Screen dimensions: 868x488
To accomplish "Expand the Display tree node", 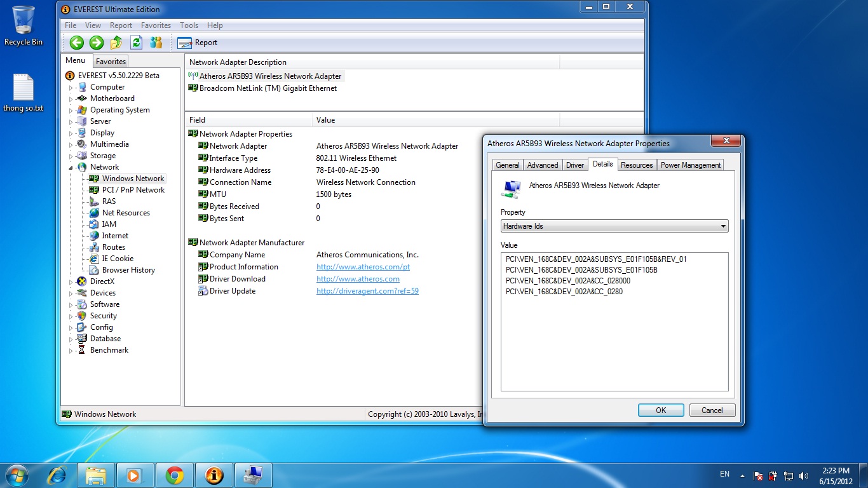I will tap(71, 133).
